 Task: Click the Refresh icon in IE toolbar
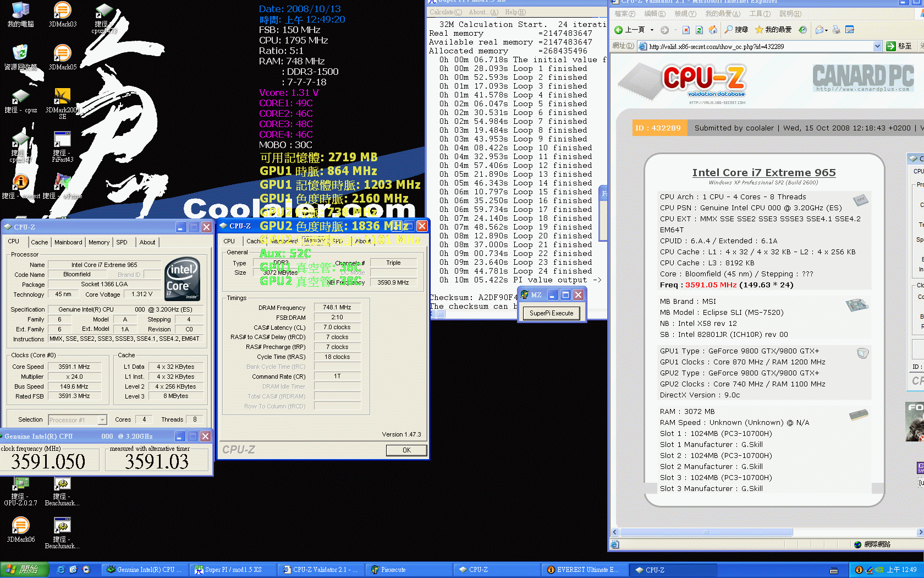click(699, 30)
